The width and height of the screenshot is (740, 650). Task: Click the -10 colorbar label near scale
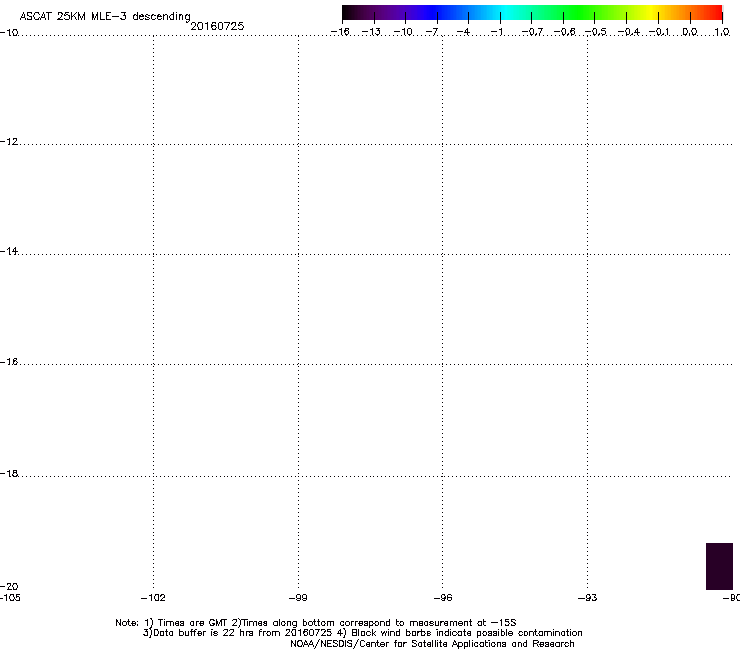point(403,32)
